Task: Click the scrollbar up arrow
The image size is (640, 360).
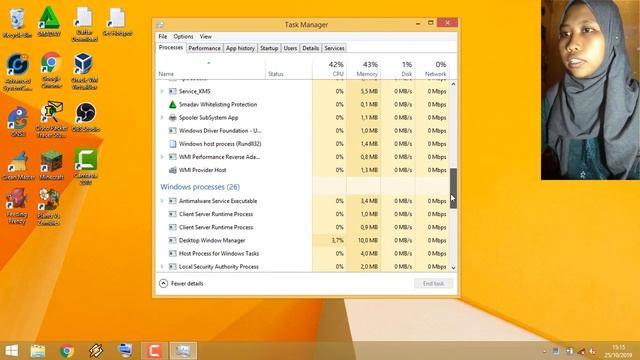Action: (x=453, y=84)
